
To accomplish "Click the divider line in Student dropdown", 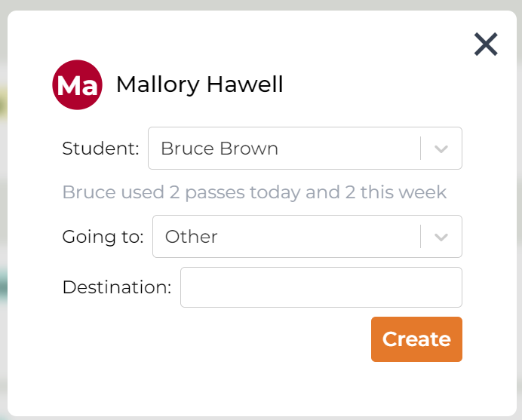I will tap(421, 149).
